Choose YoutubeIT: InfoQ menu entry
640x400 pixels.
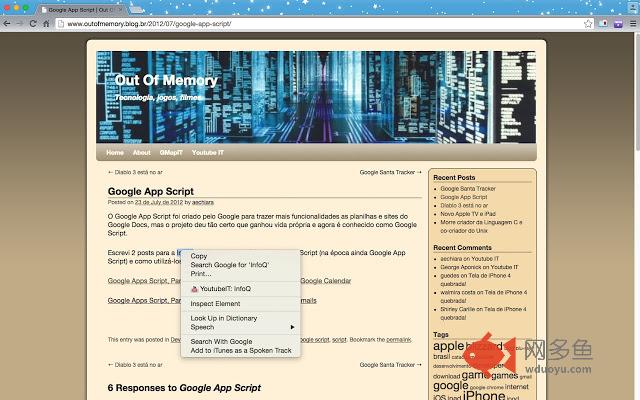[x=225, y=289]
